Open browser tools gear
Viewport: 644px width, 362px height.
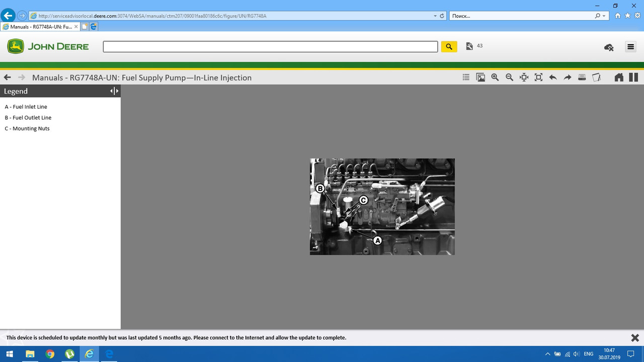click(x=637, y=16)
